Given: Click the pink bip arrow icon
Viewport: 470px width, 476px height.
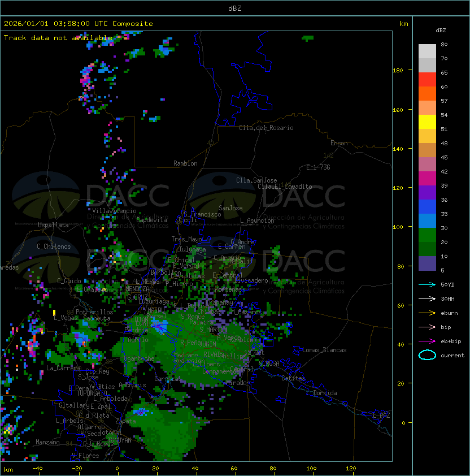Looking at the screenshot, I should (427, 327).
